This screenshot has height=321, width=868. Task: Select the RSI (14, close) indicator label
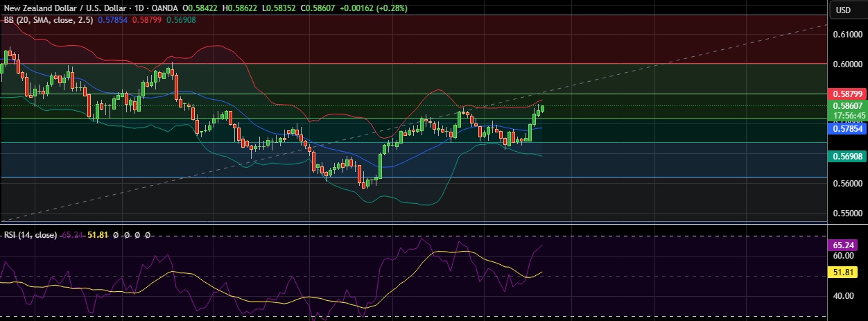[31, 236]
